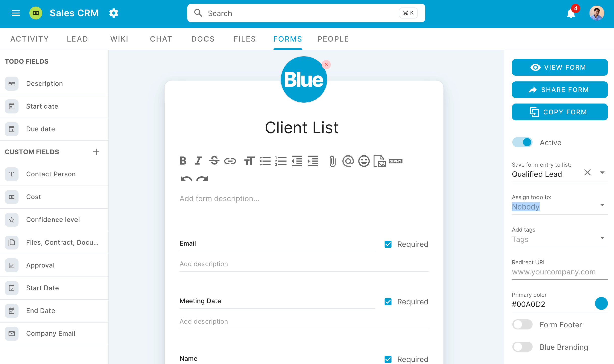Open the GIPHY picker
This screenshot has width=614, height=364.
click(x=395, y=161)
